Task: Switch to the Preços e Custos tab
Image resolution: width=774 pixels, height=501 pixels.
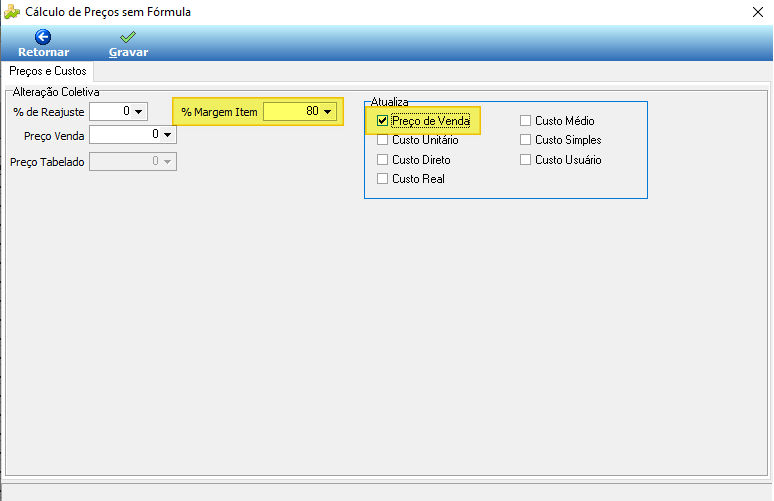Action: (x=47, y=71)
